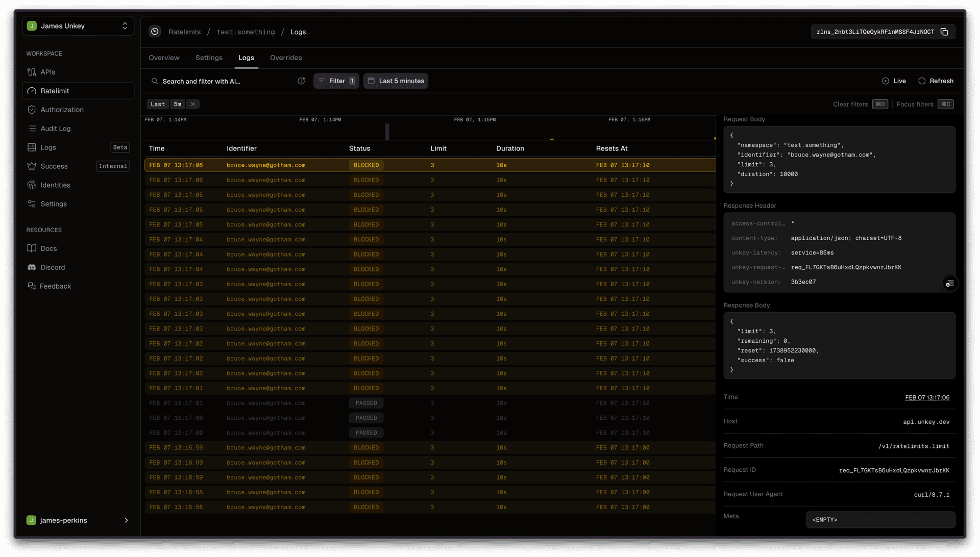
Task: Switch to the Overview tab
Action: click(x=164, y=58)
